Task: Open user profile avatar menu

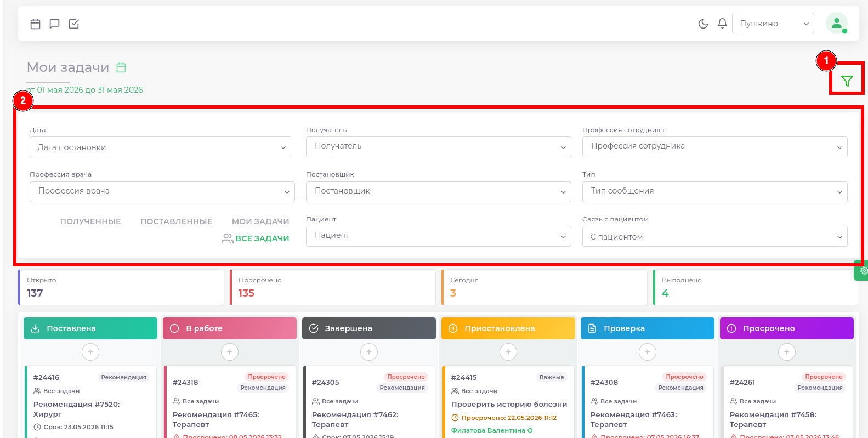Action: pyautogui.click(x=837, y=23)
